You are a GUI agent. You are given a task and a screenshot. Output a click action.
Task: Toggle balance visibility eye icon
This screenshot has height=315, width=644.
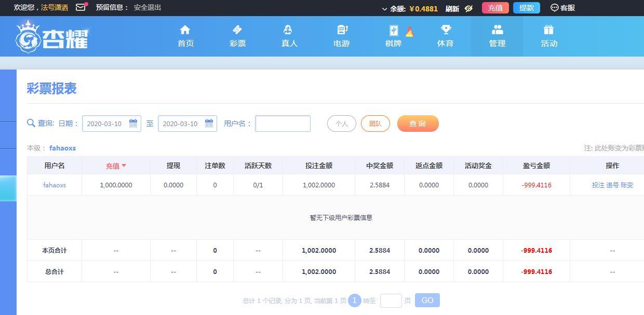pos(468,8)
